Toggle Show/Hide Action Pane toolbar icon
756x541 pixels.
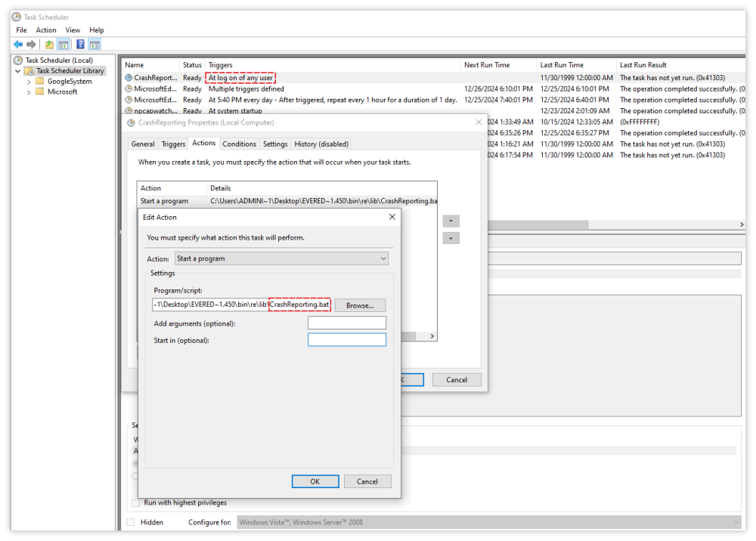pyautogui.click(x=94, y=45)
